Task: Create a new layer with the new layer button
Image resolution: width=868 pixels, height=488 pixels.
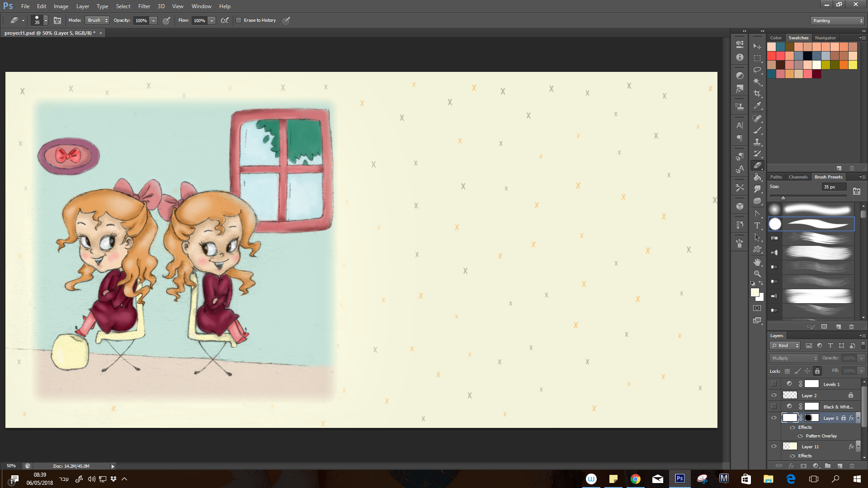Action: (839, 466)
